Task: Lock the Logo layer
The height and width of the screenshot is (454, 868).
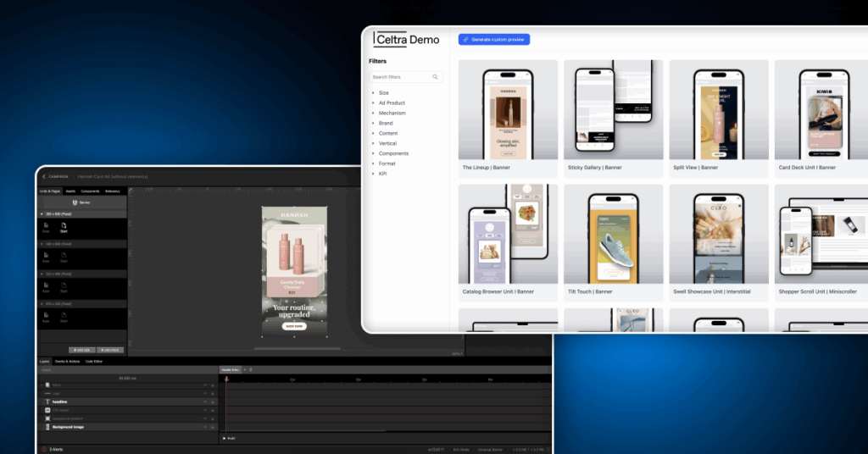Action: [213, 393]
